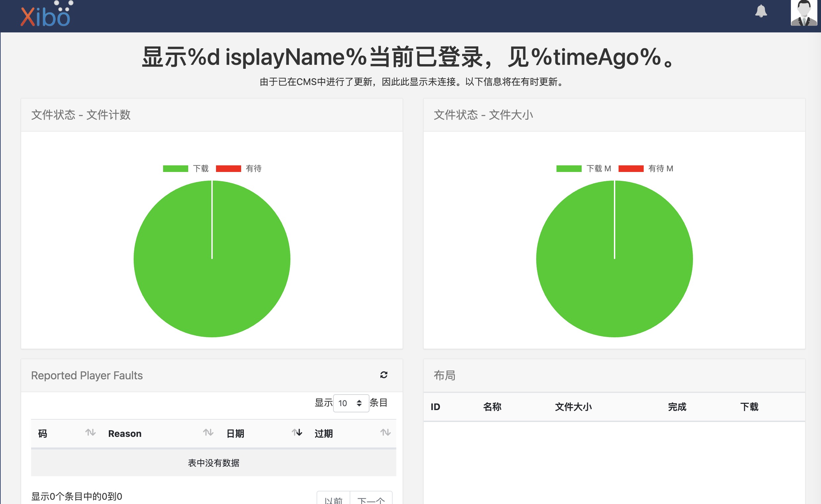Refresh the Reported Player Faults panel

[384, 375]
